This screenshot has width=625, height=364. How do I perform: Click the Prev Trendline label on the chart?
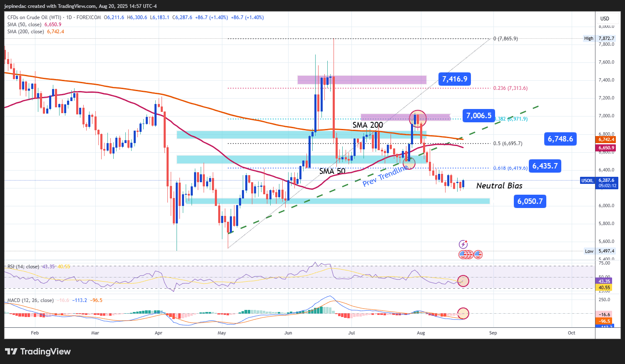(x=384, y=176)
